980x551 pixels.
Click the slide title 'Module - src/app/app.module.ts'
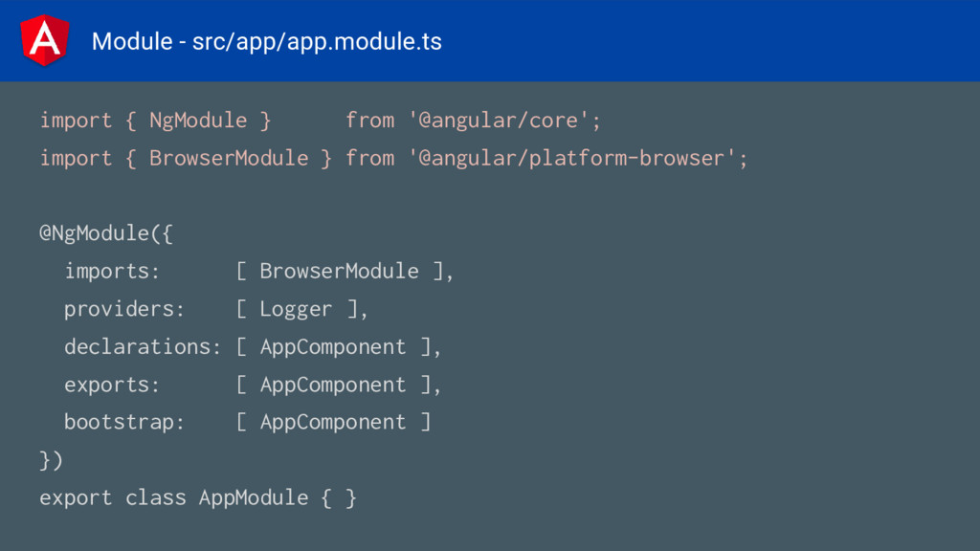click(267, 42)
